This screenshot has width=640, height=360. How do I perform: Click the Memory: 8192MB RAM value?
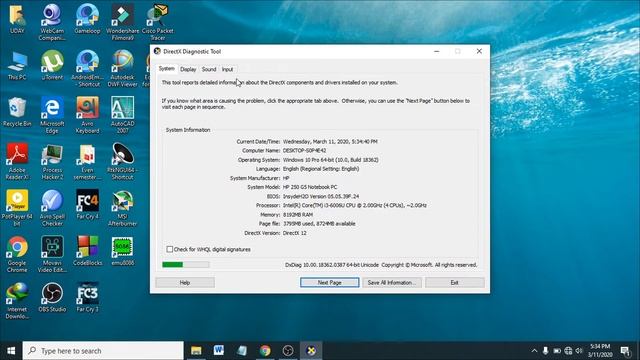298,215
